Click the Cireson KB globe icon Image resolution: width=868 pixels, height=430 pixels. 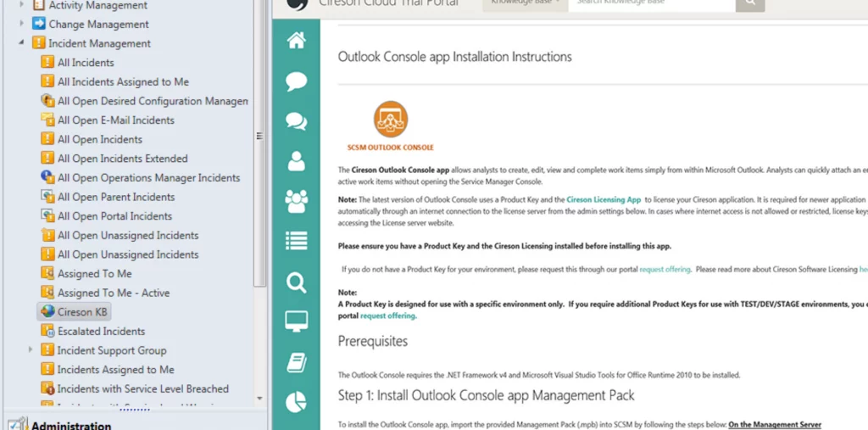click(47, 311)
